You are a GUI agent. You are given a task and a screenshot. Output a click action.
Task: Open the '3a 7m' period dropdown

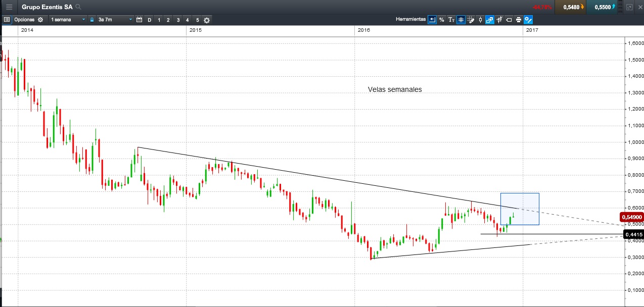(115, 20)
